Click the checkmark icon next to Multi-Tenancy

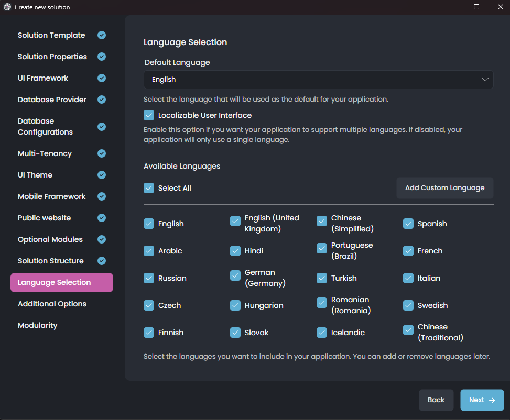click(101, 153)
